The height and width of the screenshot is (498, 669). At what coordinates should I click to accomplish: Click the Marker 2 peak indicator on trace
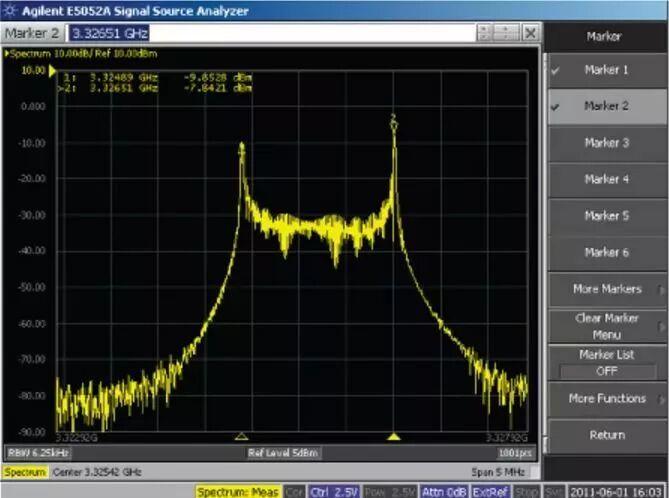tap(394, 122)
